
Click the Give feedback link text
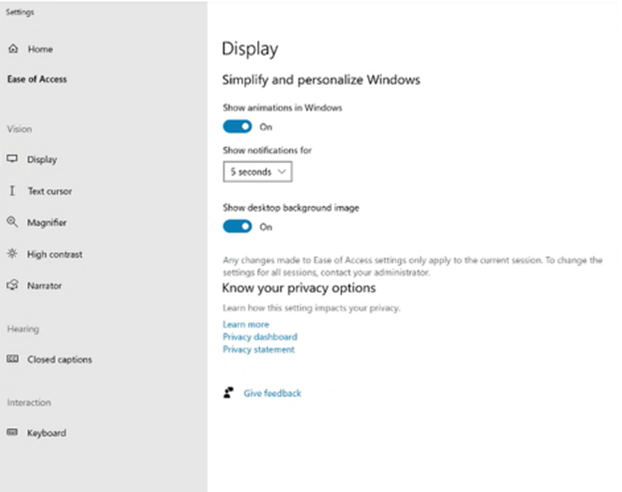[272, 394]
